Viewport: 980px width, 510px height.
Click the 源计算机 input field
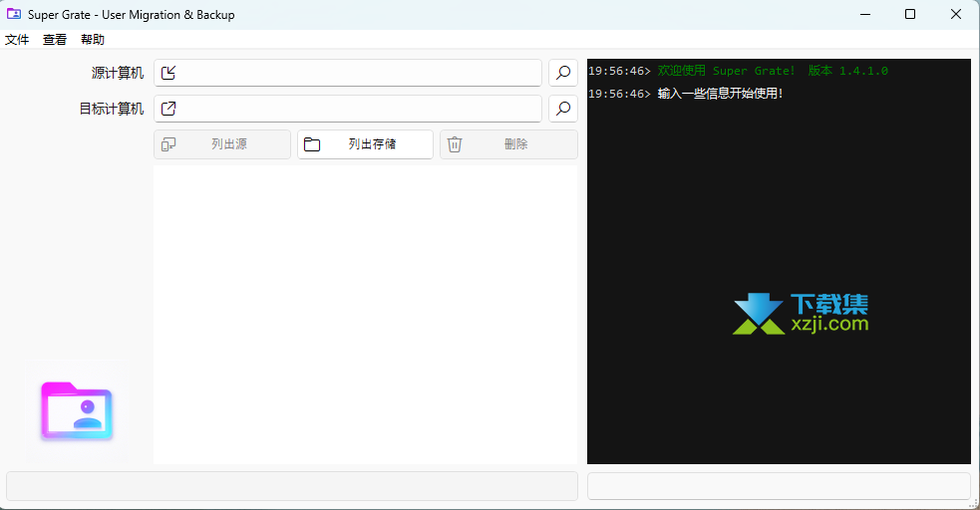pos(348,73)
